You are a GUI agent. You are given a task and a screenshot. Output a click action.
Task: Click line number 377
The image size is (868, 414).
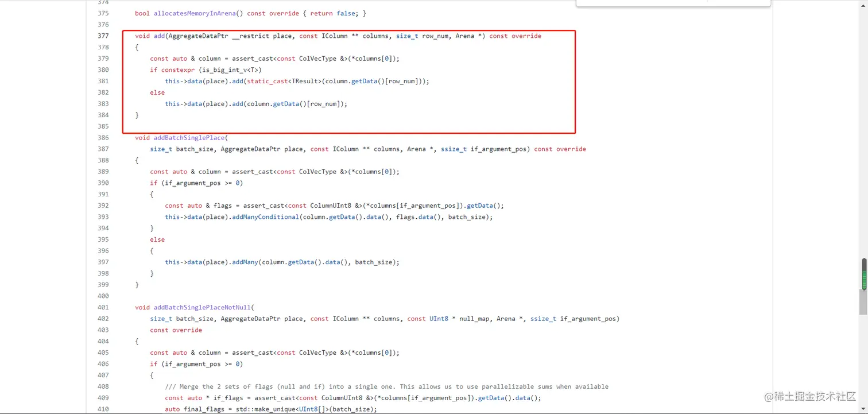tap(103, 36)
